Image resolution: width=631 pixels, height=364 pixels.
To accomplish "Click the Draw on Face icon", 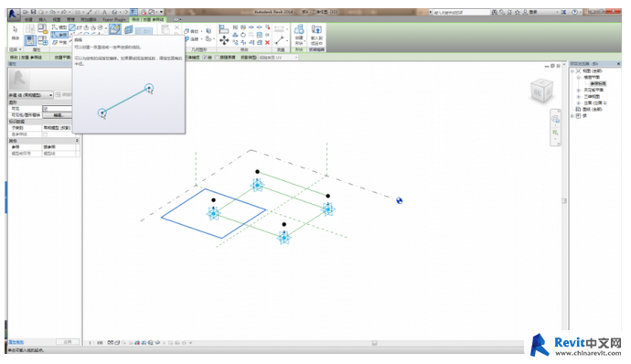I will click(x=115, y=28).
